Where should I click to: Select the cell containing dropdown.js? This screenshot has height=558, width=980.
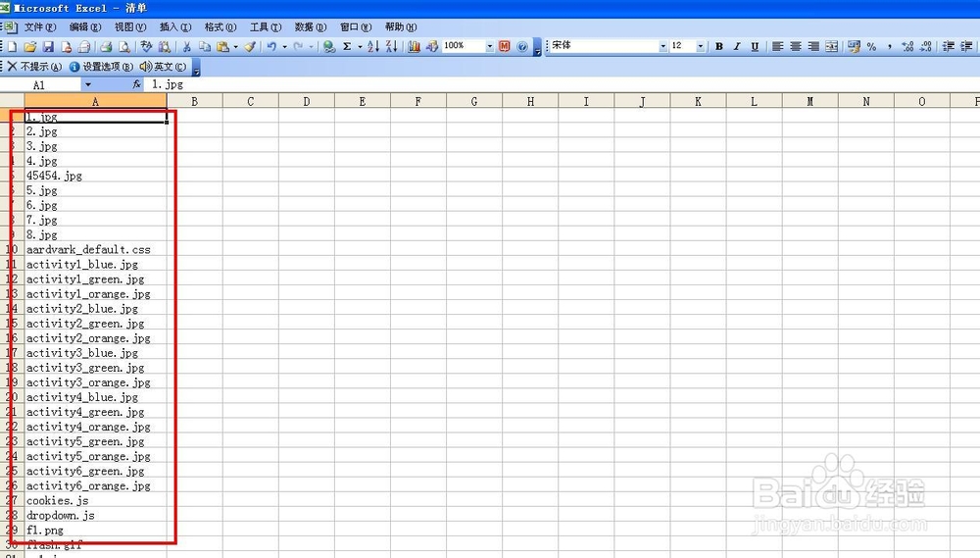coord(95,515)
